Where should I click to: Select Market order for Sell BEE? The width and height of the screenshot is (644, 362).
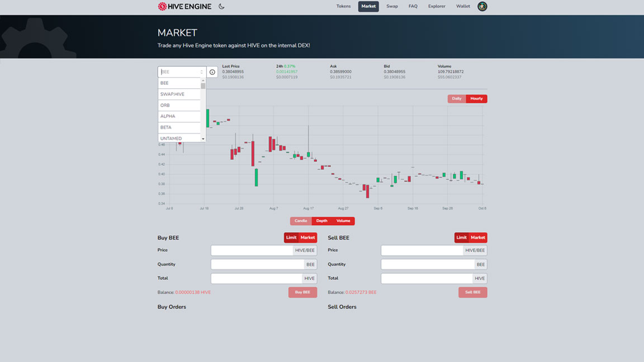coord(477,237)
